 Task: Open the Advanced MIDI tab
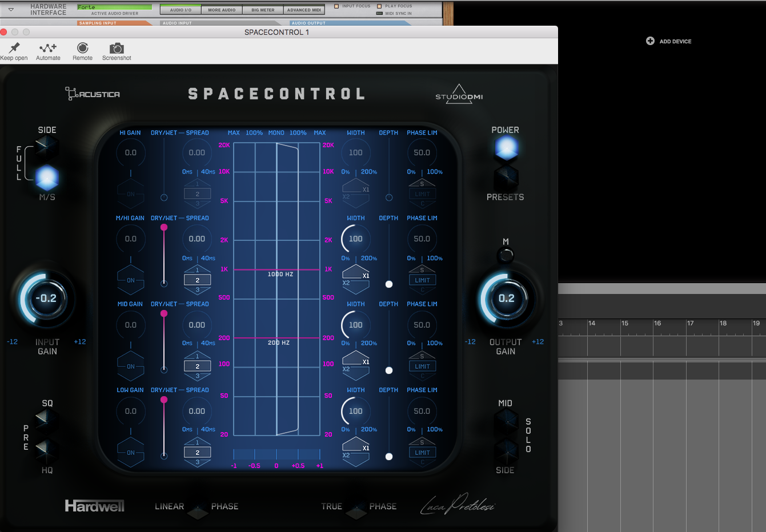point(304,10)
